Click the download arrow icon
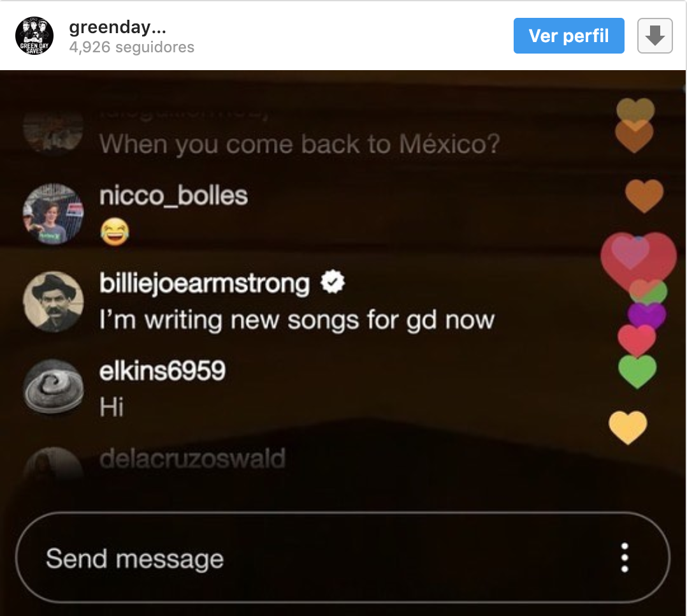This screenshot has width=687, height=616. click(x=654, y=36)
